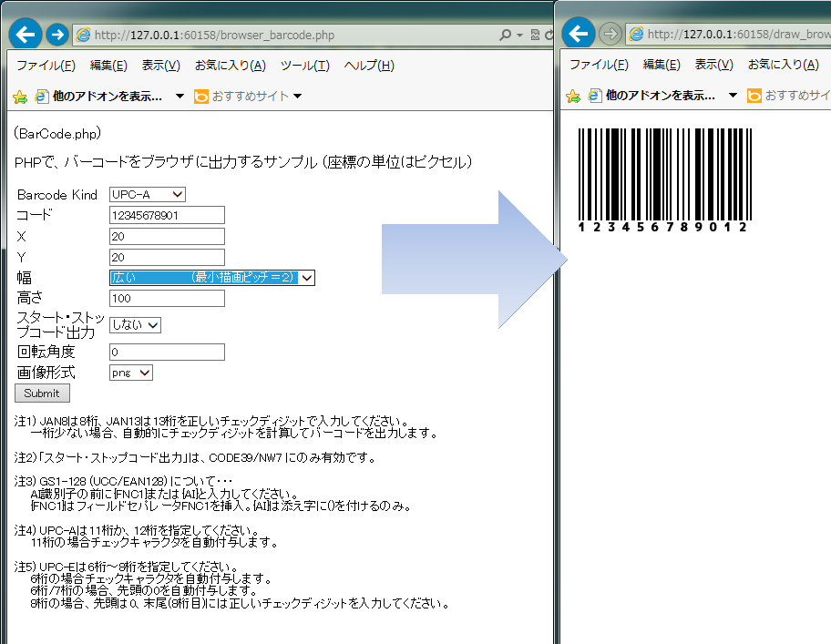Click 注4) UPC-A note text

147,537
